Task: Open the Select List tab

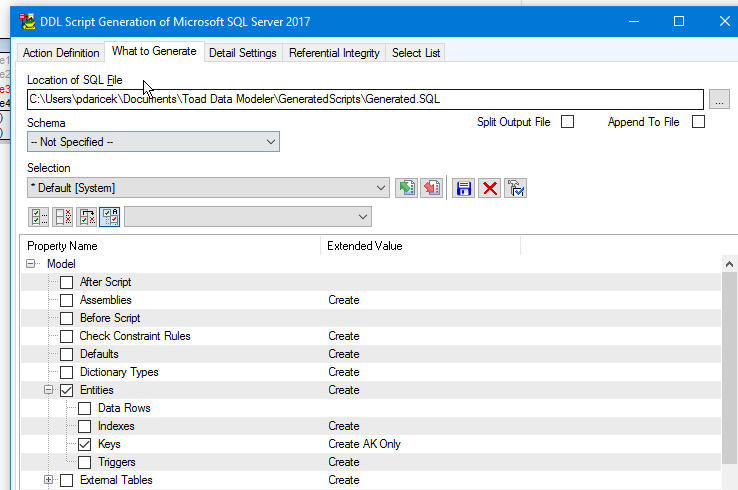Action: (416, 53)
